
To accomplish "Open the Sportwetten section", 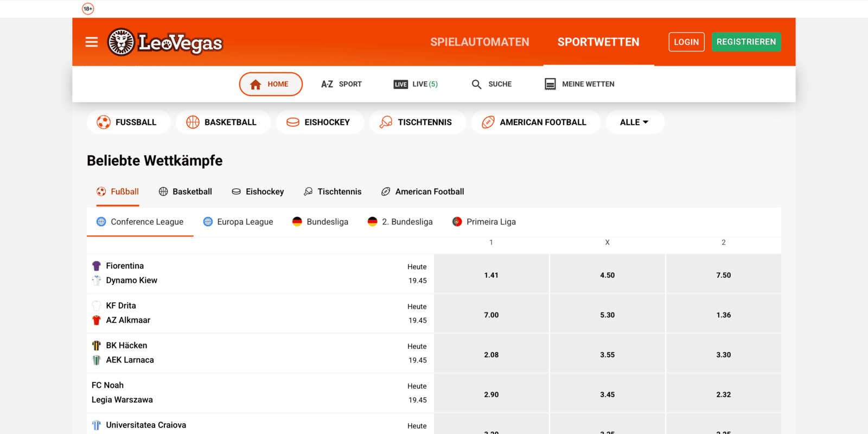I will tap(598, 42).
